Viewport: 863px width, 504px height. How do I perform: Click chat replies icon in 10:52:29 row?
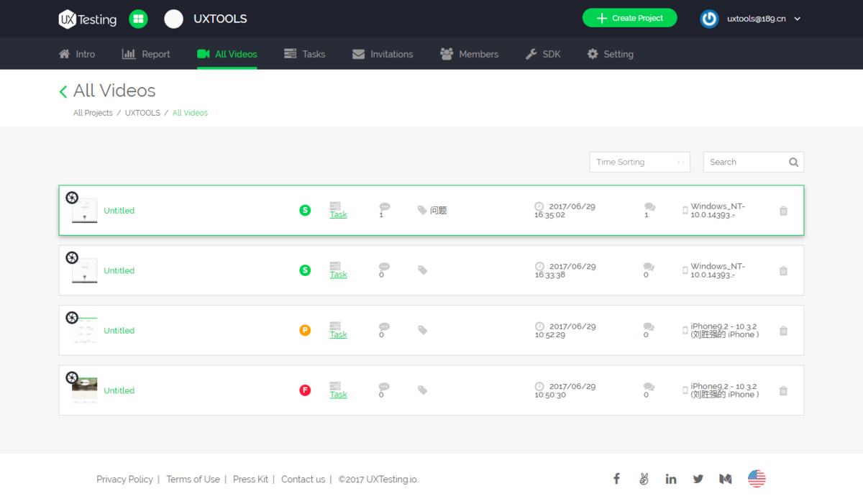point(649,327)
